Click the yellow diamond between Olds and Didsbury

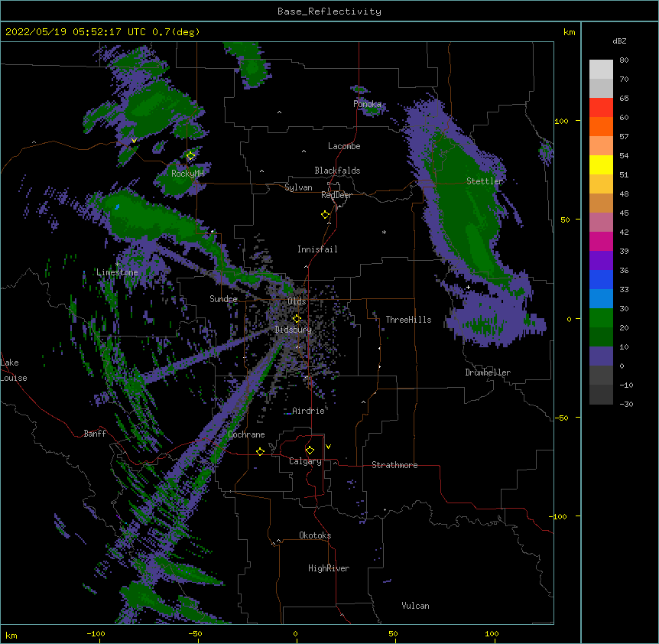click(x=297, y=318)
